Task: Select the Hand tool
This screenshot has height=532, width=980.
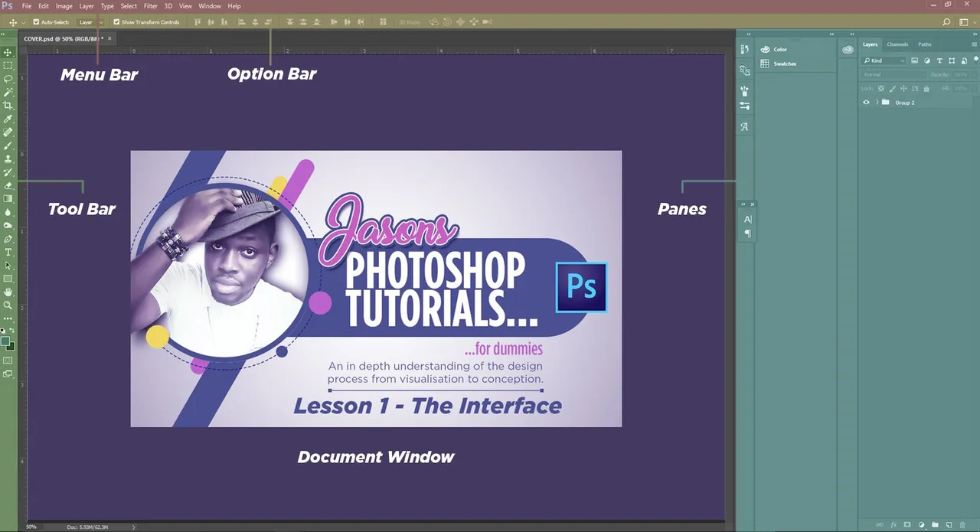Action: coord(8,292)
